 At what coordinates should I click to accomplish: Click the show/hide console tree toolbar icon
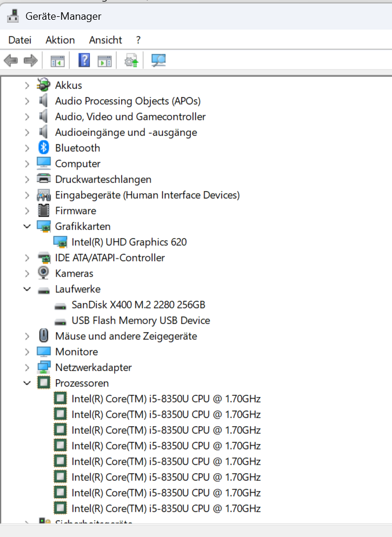point(57,61)
